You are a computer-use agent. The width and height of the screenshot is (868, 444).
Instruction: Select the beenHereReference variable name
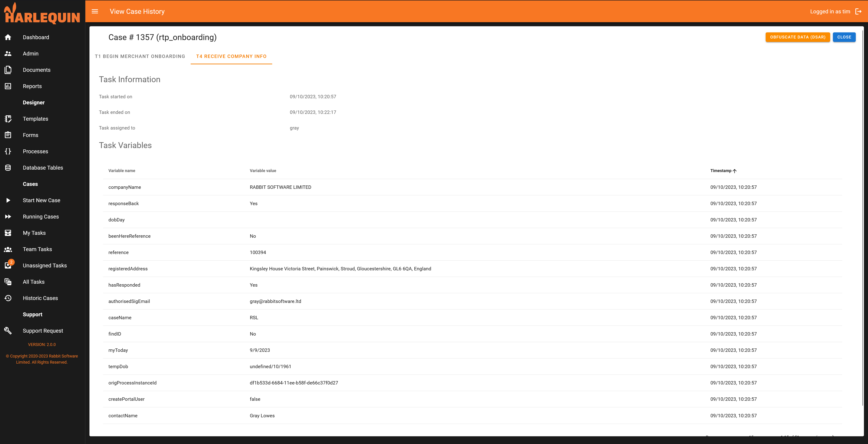129,236
